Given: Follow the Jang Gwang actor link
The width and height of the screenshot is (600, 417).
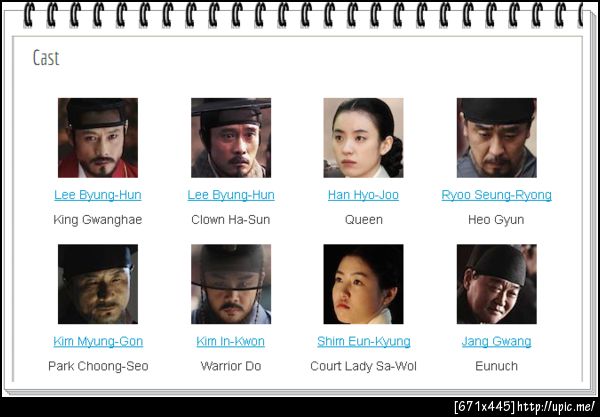Looking at the screenshot, I should tap(496, 341).
